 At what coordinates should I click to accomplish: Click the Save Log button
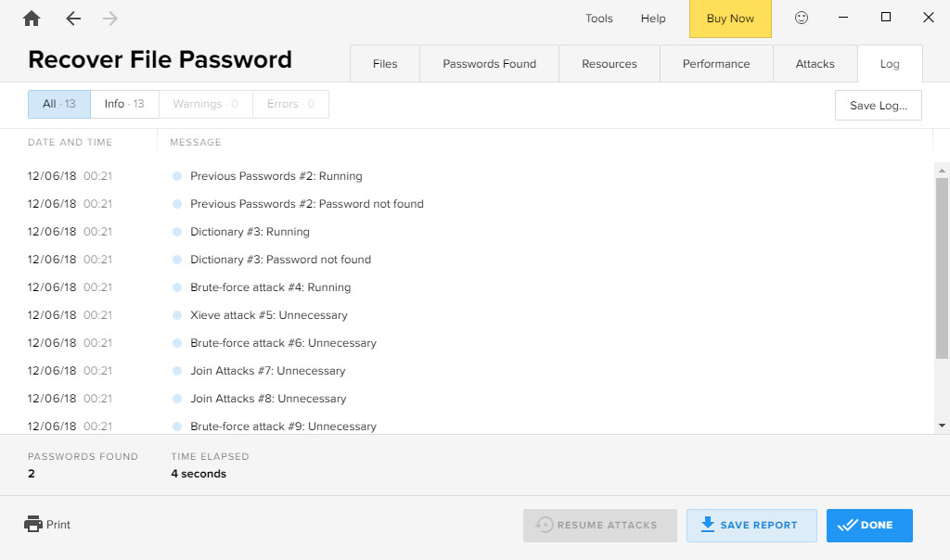[878, 106]
